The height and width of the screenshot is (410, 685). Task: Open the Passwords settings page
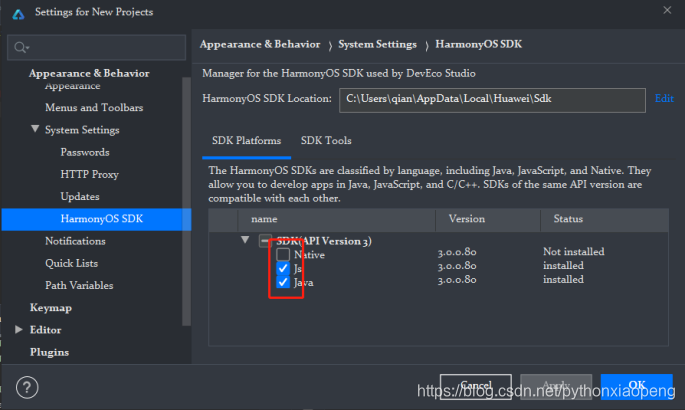(85, 152)
